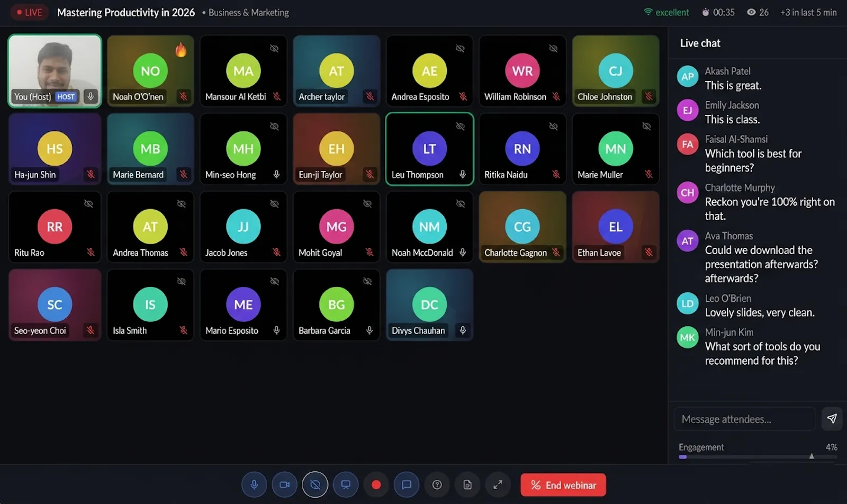Click the host microphone icon on your tile
The width and height of the screenshot is (847, 504).
click(x=91, y=96)
